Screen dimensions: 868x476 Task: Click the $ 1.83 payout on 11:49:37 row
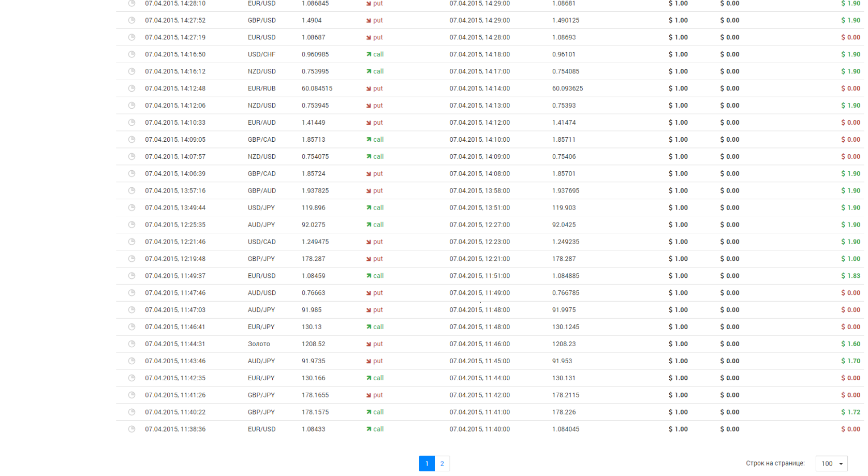[x=850, y=276]
